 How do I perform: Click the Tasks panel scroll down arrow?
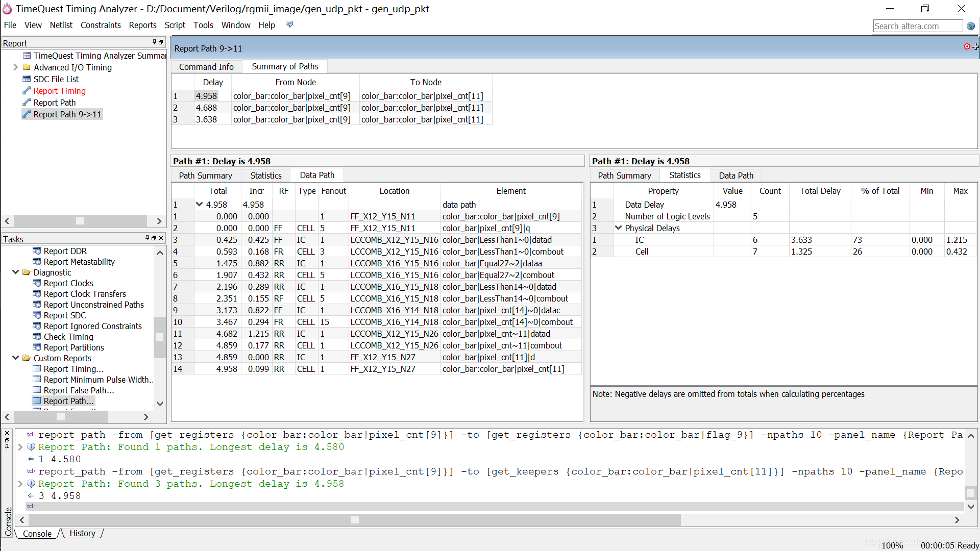(160, 404)
